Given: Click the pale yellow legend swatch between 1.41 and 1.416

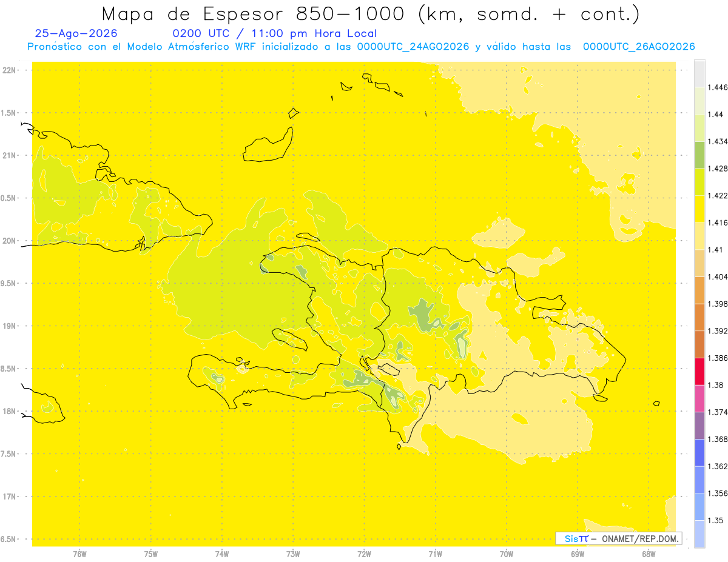Looking at the screenshot, I should click(x=699, y=236).
